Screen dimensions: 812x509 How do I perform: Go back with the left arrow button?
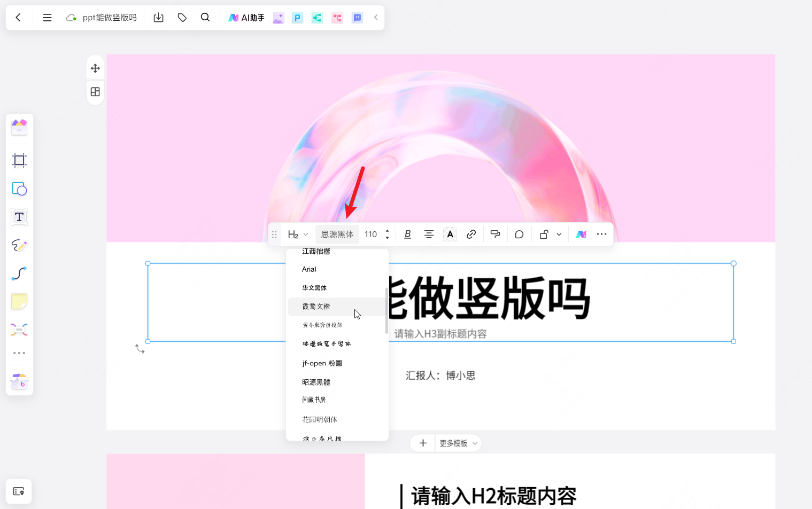point(18,18)
